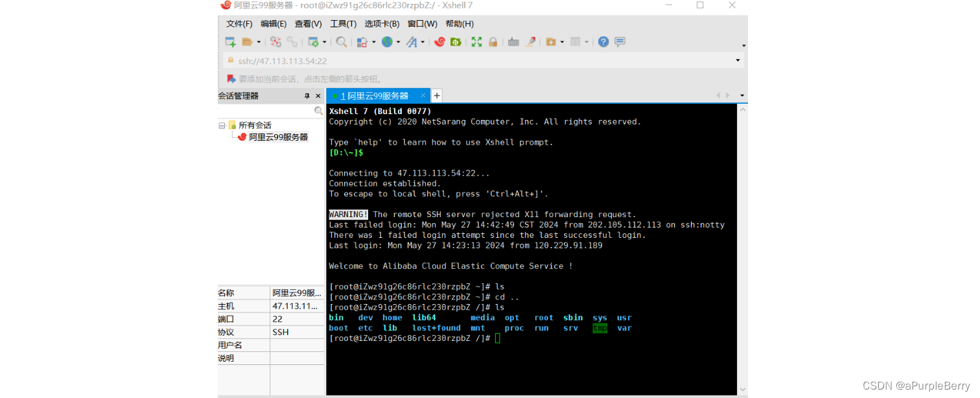
Task: Click the padlock lock-screen icon
Action: pos(493,42)
